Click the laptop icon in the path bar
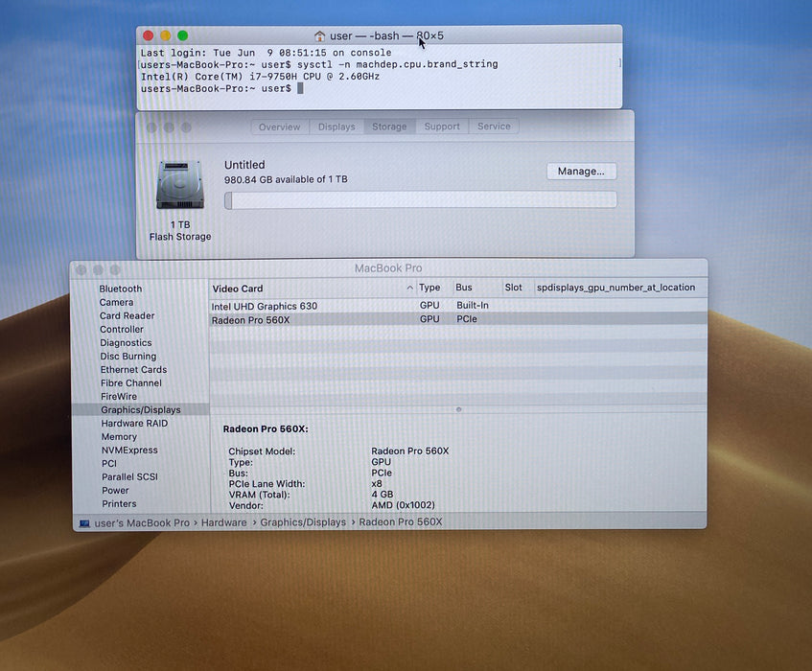This screenshot has height=671, width=812. tap(84, 523)
